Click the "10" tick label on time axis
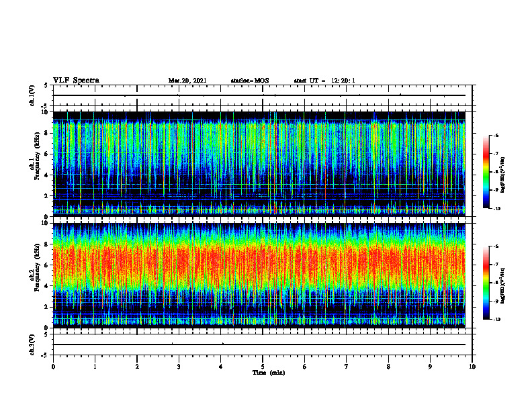This screenshot has height=411, width=532. pyautogui.click(x=472, y=367)
